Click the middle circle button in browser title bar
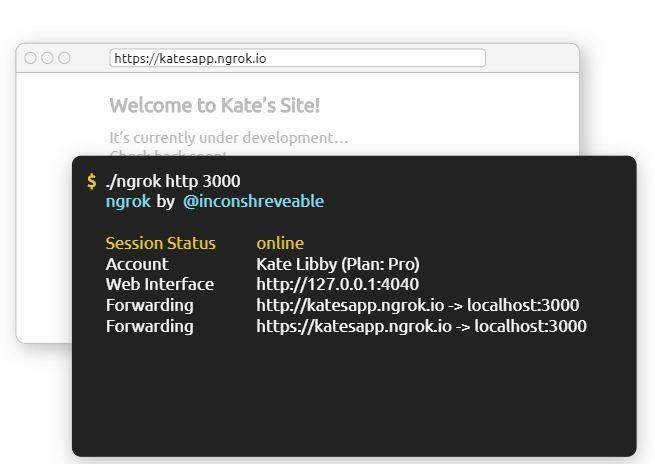Image resolution: width=655 pixels, height=464 pixels. point(48,58)
